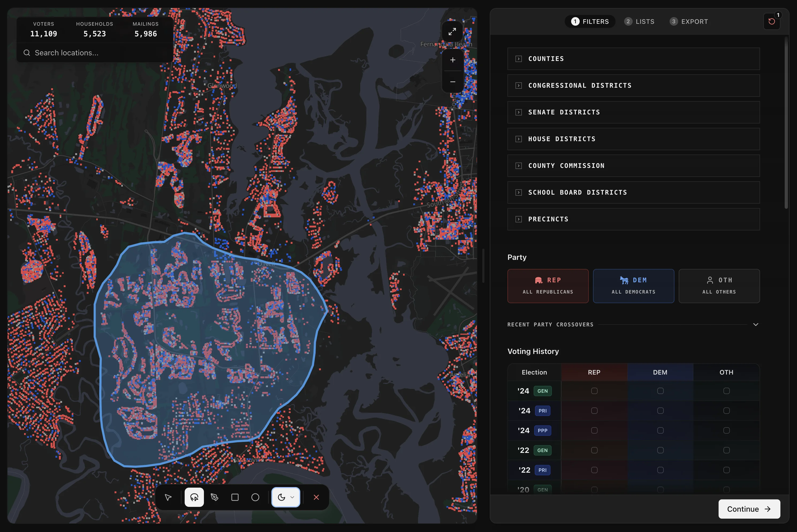The height and width of the screenshot is (532, 797).
Task: Click the fullscreen map expand icon
Action: (452, 32)
